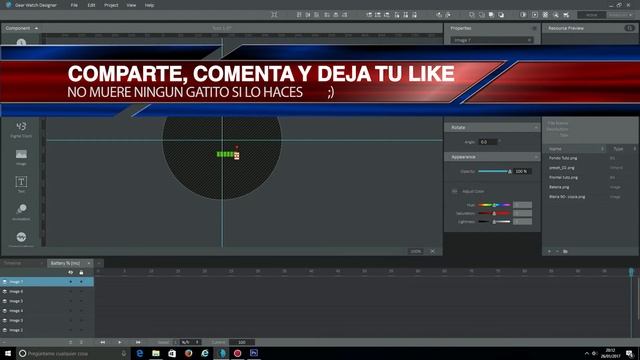The height and width of the screenshot is (360, 640).
Task: Select the last resource row, Blanco png
Action: coord(590,197)
